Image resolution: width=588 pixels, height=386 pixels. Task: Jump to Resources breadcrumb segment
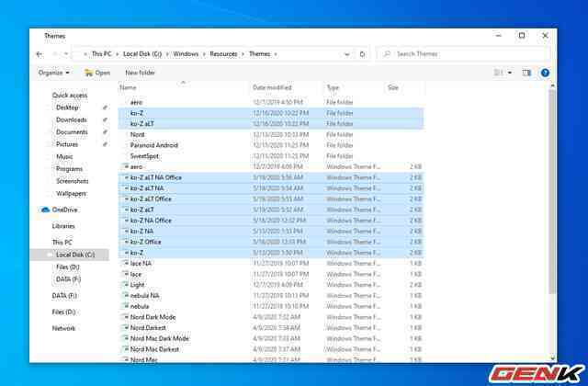click(223, 54)
